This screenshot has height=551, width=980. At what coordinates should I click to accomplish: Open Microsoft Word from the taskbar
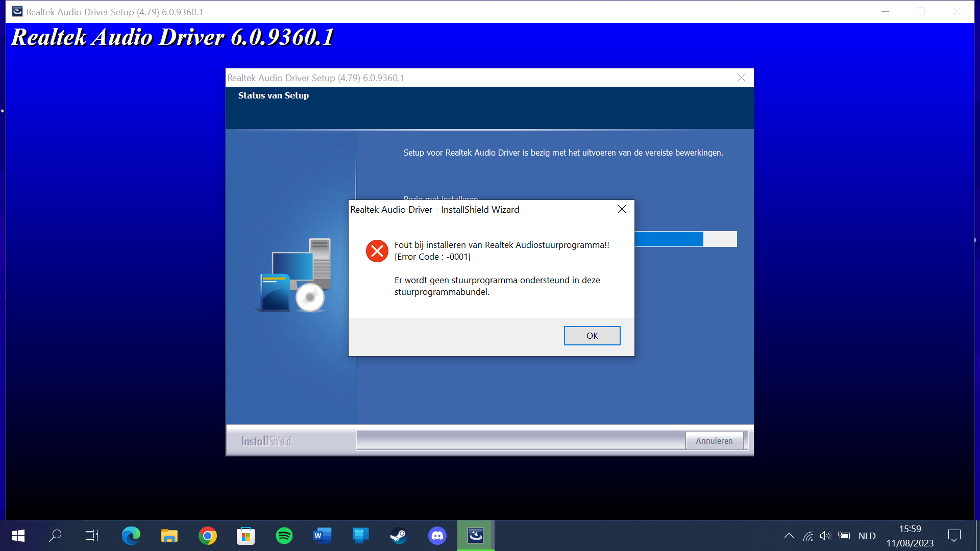pyautogui.click(x=322, y=536)
